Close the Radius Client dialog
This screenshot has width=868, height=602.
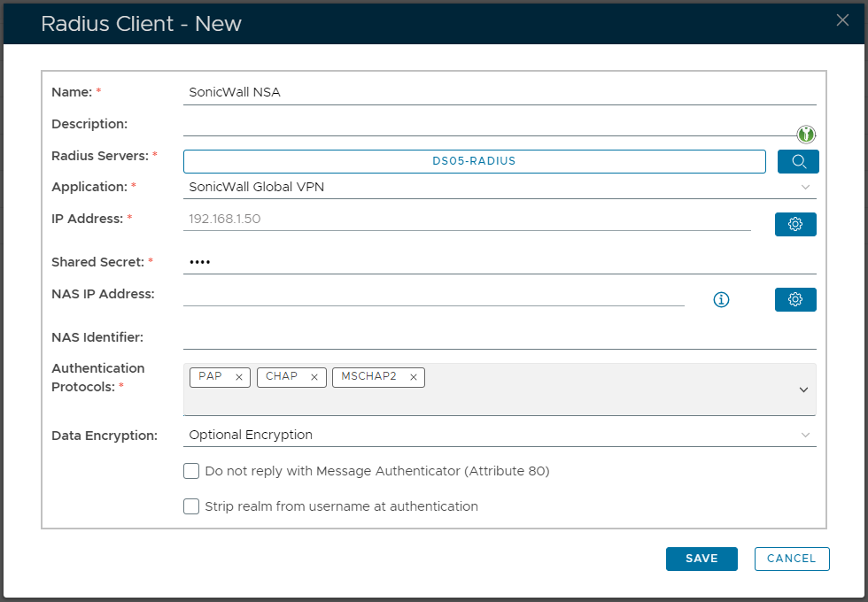[x=842, y=20]
